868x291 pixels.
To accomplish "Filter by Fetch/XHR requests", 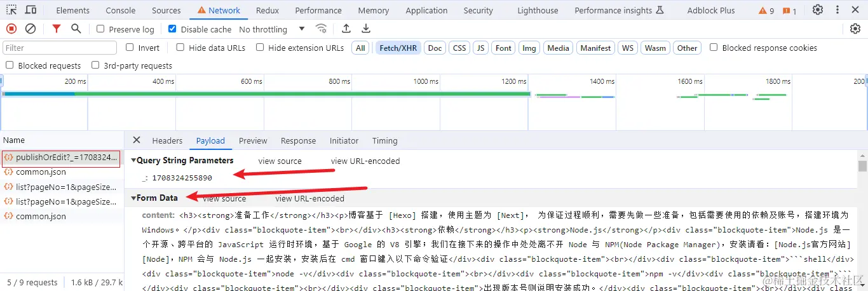I will point(398,48).
